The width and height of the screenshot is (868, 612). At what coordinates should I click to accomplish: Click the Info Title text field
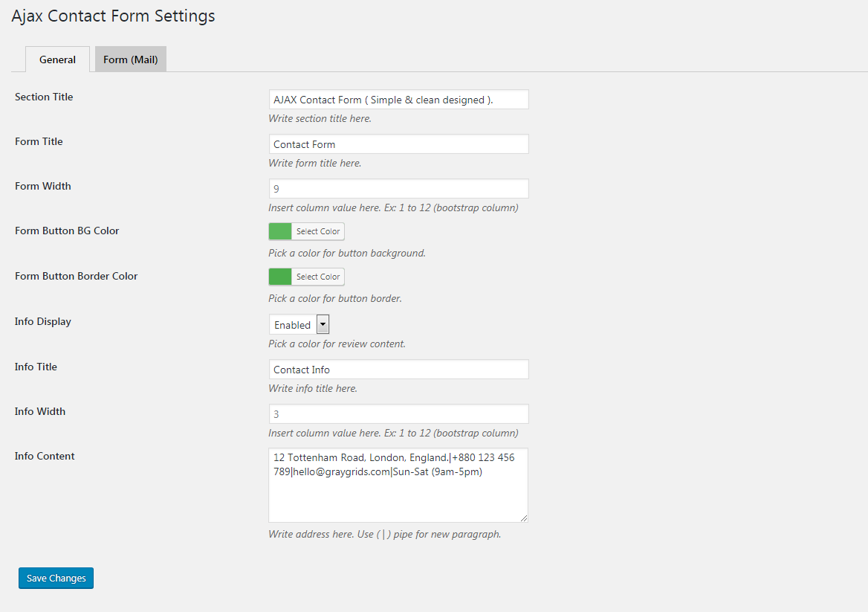[398, 370]
